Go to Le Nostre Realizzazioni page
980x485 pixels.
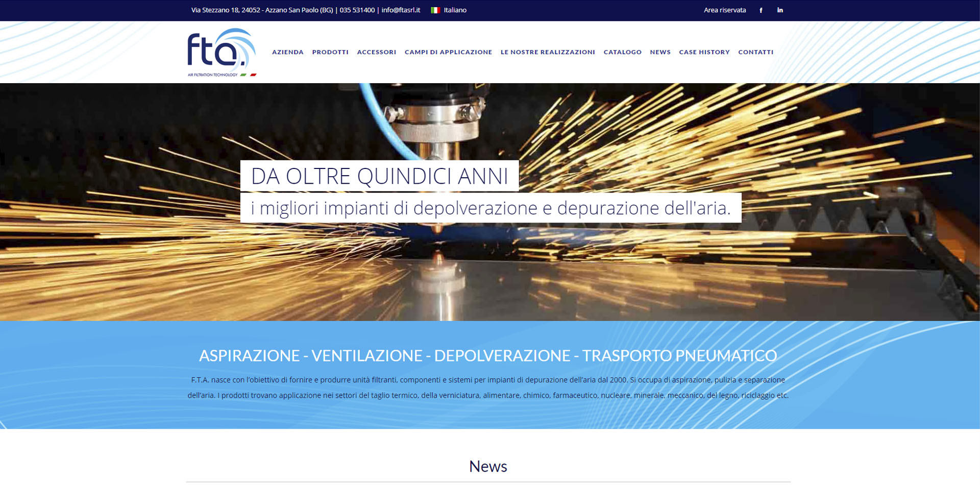548,52
